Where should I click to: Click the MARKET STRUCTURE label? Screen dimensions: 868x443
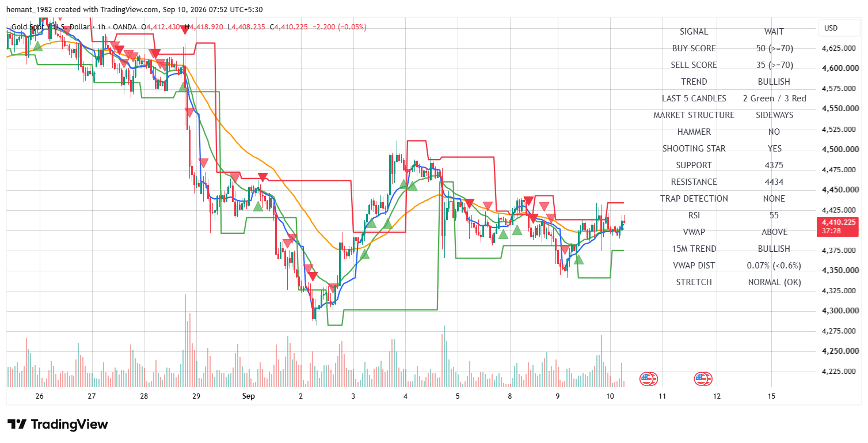pos(694,115)
